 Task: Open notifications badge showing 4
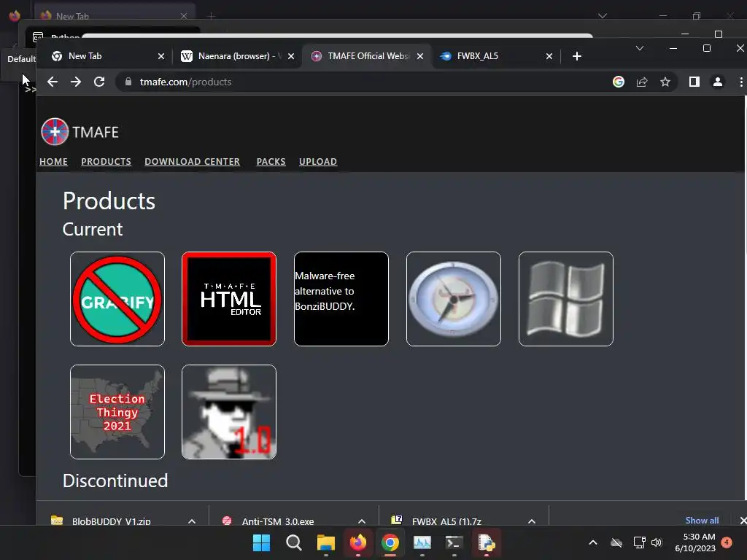click(727, 542)
